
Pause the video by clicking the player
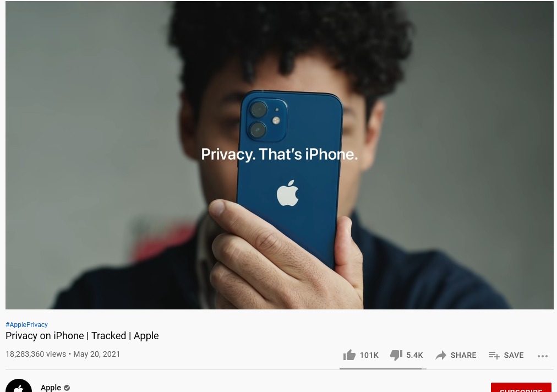click(x=279, y=155)
